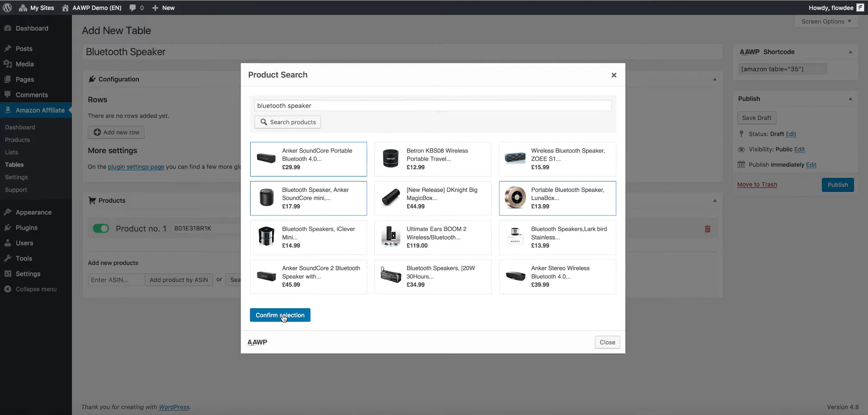Collapse the admin sidebar menu
This screenshot has height=415, width=868.
(36, 289)
